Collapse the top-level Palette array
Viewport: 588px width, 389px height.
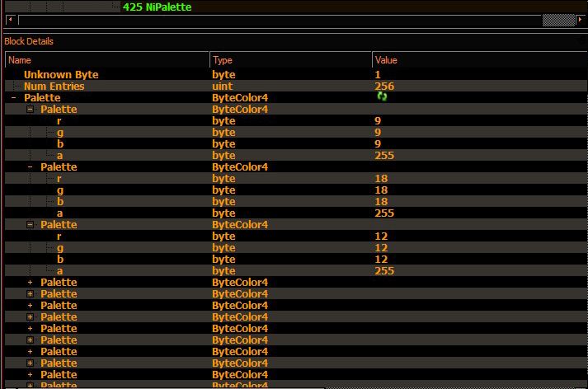(14, 98)
